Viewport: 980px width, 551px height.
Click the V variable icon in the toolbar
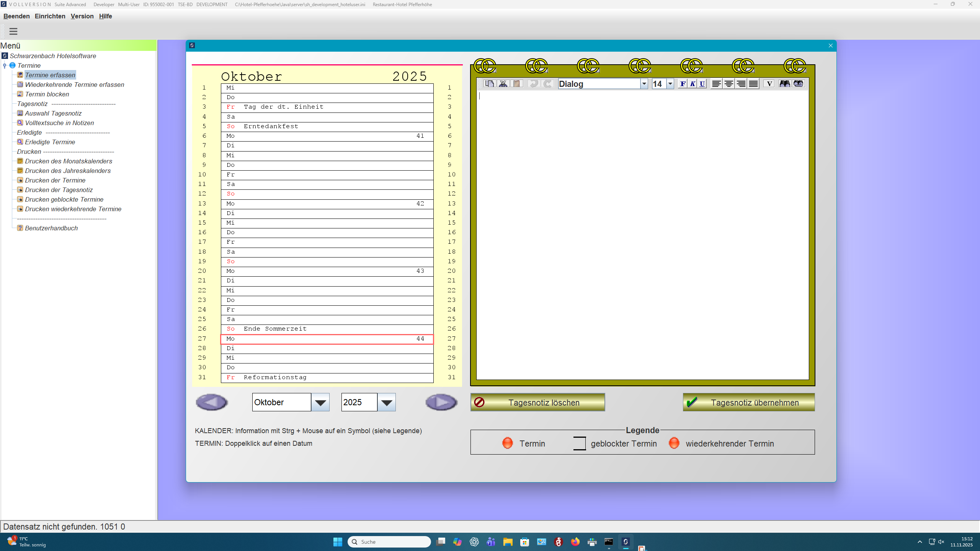pos(769,83)
